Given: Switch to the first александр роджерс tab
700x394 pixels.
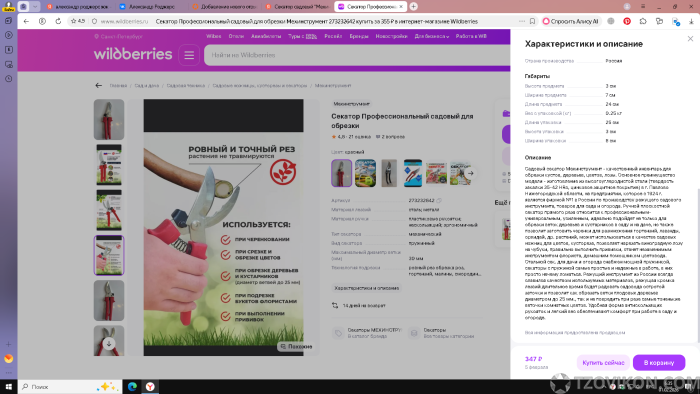Looking at the screenshot, I should 78,6.
